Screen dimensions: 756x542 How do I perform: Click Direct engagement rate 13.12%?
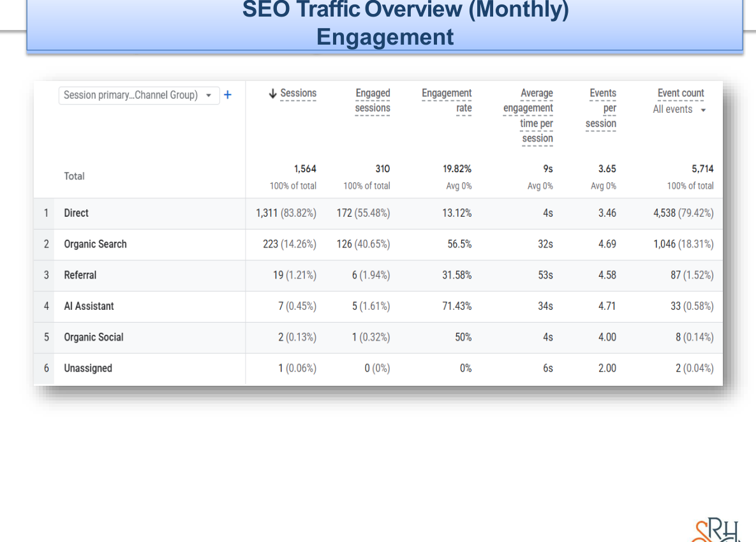coord(457,213)
